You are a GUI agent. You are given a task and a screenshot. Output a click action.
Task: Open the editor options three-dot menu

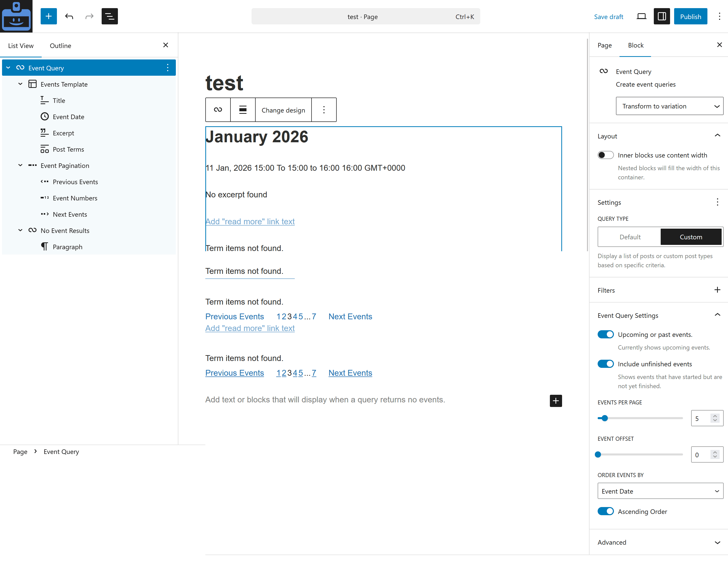click(719, 16)
